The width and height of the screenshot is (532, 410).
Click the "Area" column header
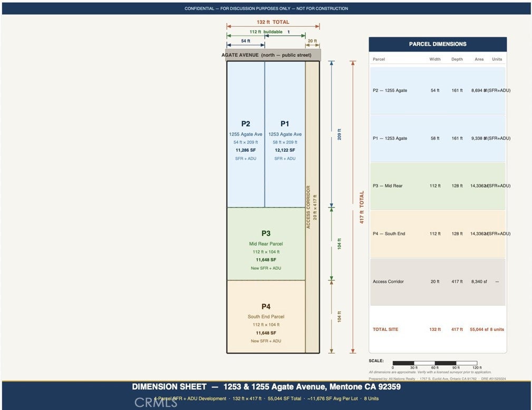point(479,60)
